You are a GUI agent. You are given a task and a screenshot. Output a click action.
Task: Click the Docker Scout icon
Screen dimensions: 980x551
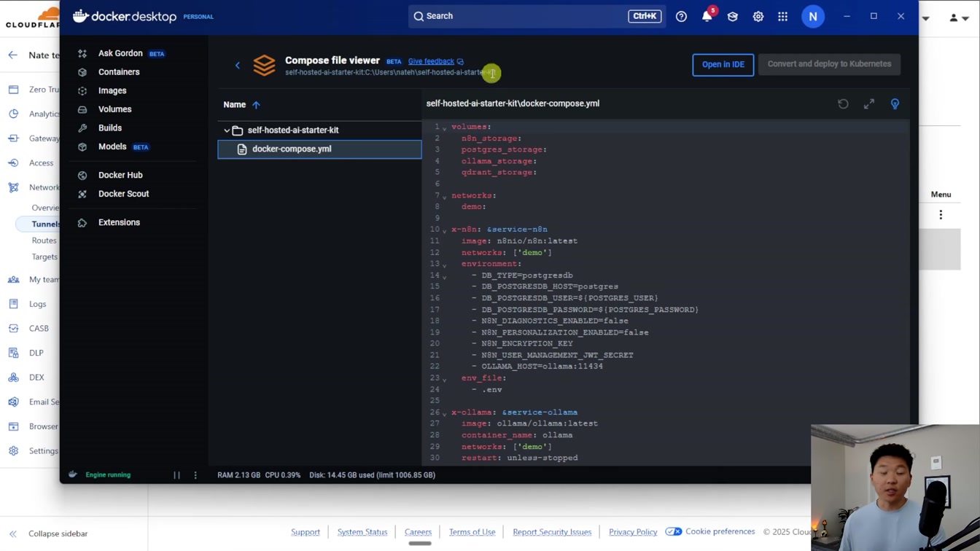(x=82, y=194)
